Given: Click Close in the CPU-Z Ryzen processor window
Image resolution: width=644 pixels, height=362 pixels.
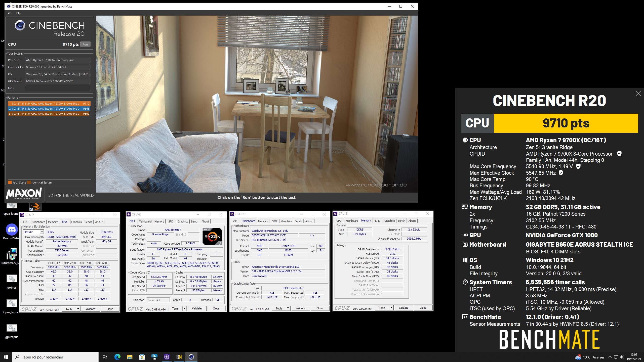Looking at the screenshot, I should (x=216, y=308).
